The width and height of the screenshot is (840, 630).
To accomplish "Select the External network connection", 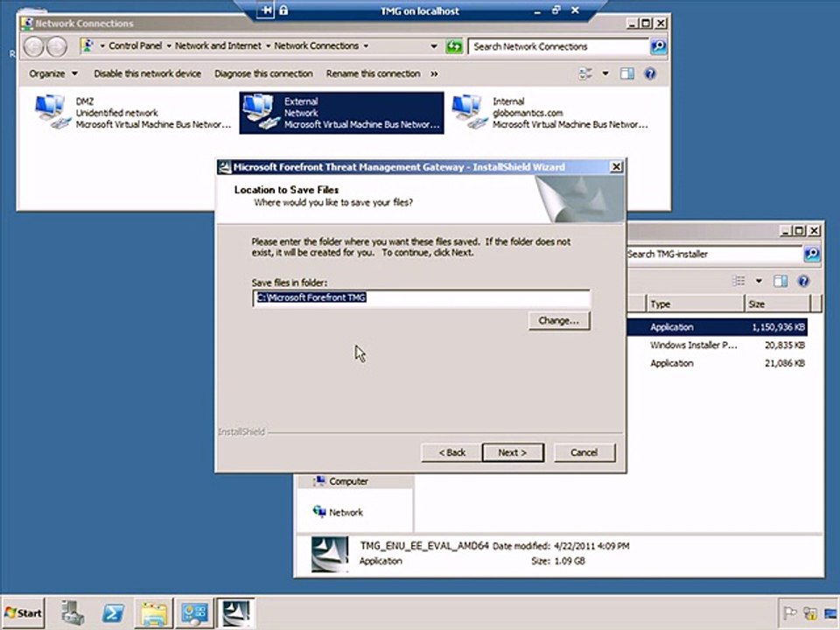I will coord(341,113).
